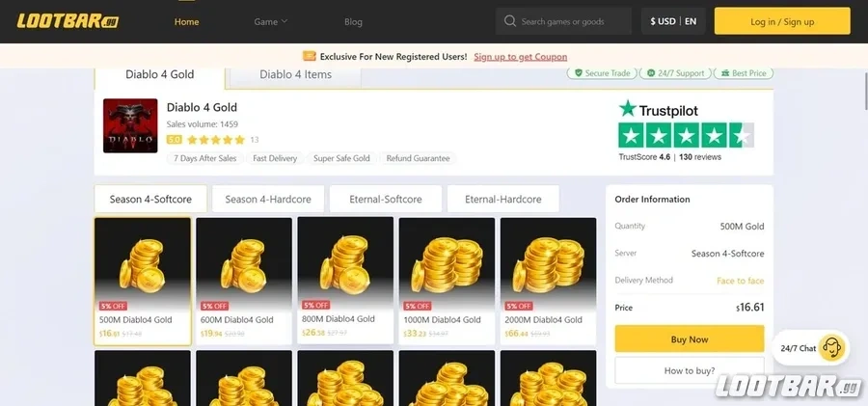Select the 1000M Diablo4 Gold card
The width and height of the screenshot is (868, 406).
447,282
